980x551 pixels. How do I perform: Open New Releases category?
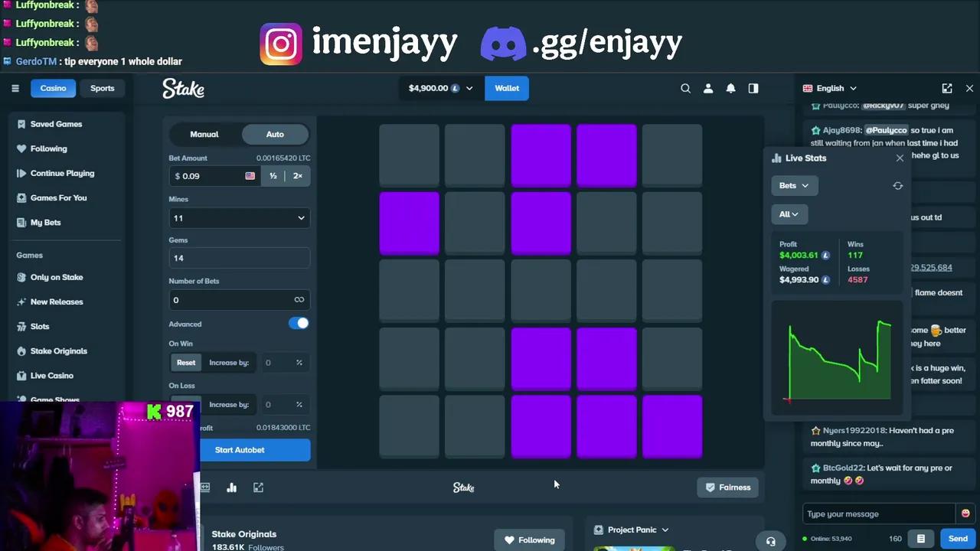tap(65, 302)
